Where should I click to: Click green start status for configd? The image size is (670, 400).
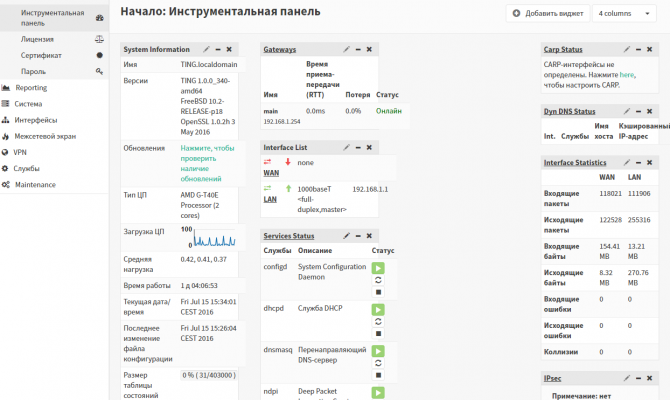tap(378, 267)
